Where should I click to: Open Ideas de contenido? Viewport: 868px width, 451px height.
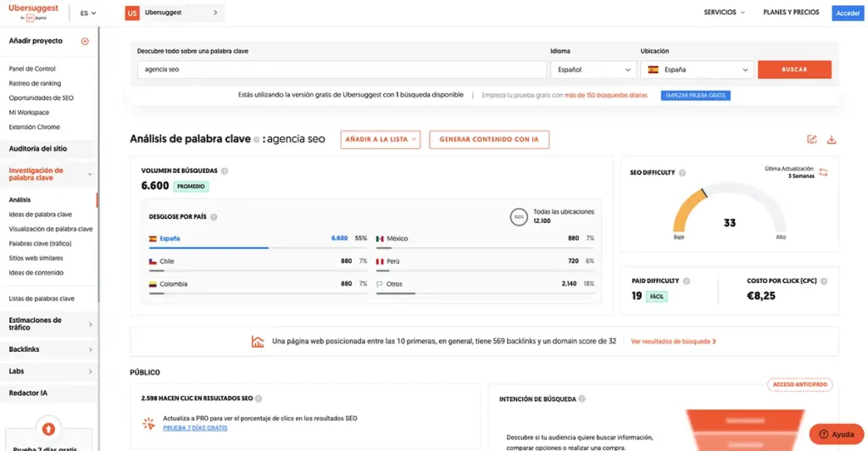pos(36,273)
